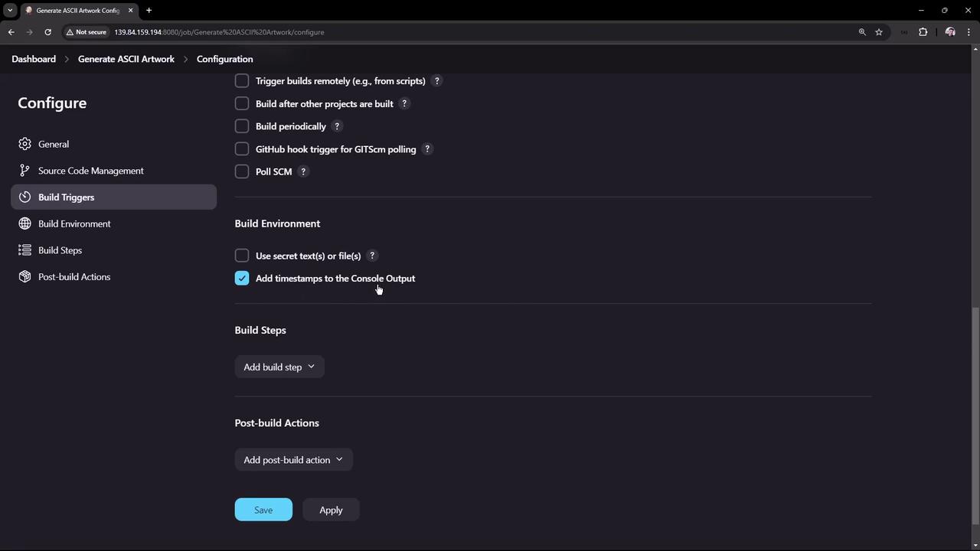Click the General gear icon in sidebar
Screen dimensions: 980x551
(25, 144)
